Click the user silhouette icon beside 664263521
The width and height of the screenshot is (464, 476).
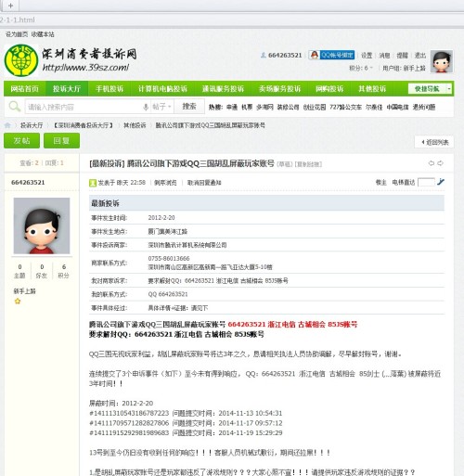(264, 55)
